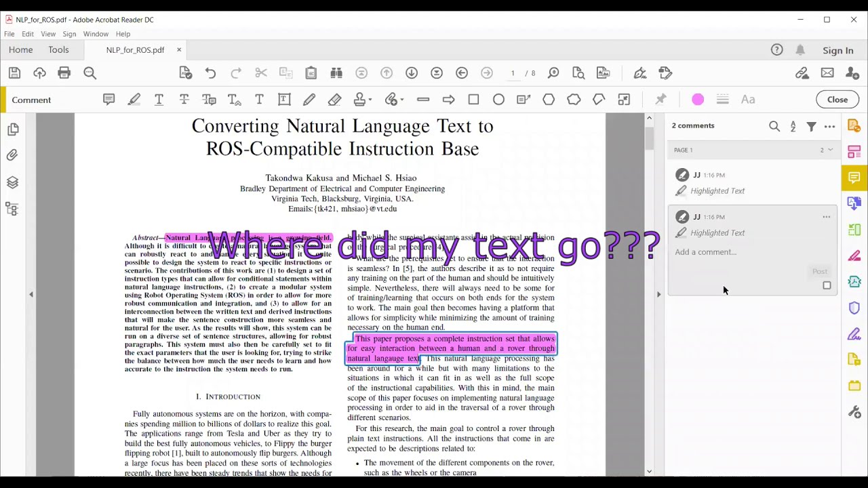Click the document vertical scrollbar thumb
This screenshot has height=488, width=868.
649,138
